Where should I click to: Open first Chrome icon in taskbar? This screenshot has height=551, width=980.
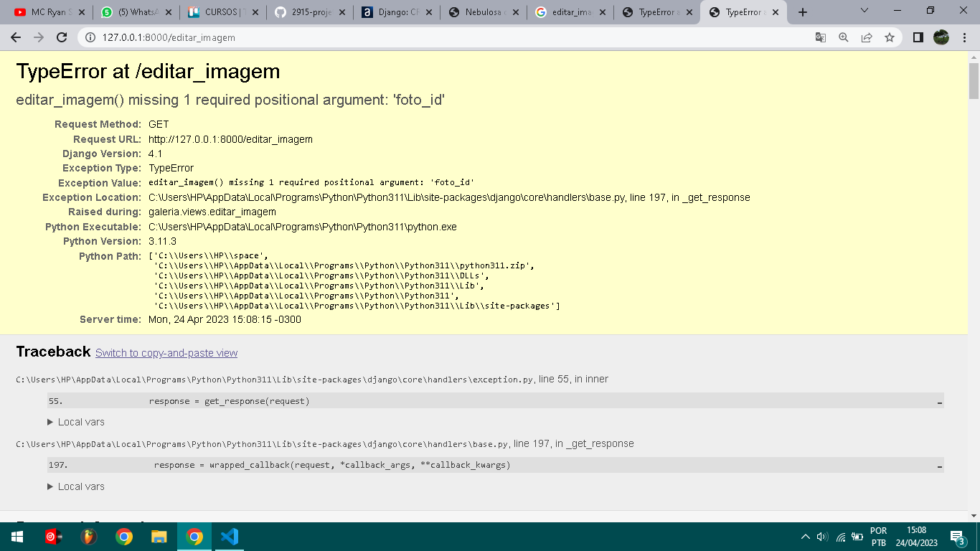124,537
